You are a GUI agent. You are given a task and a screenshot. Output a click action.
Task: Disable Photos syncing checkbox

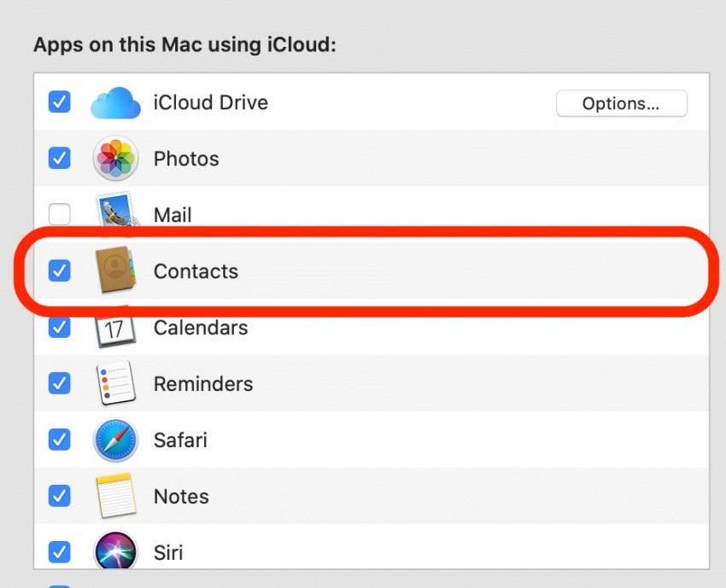59,159
